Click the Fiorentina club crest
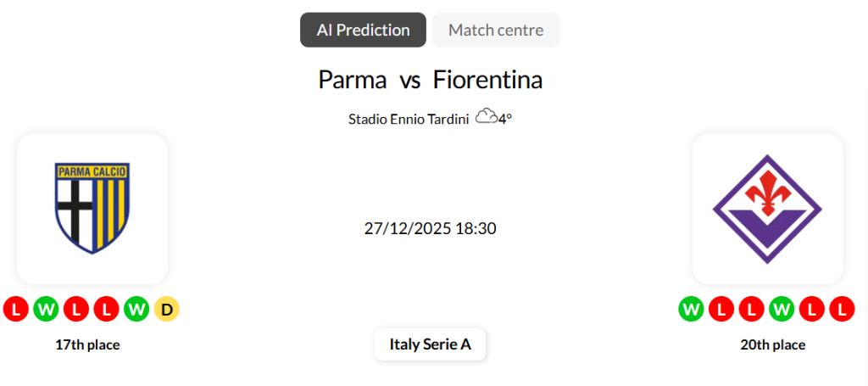 click(x=767, y=208)
